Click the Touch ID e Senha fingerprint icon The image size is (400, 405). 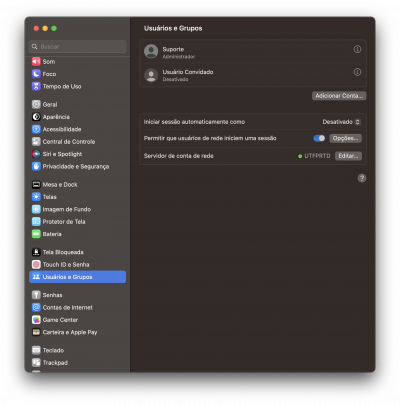36,264
